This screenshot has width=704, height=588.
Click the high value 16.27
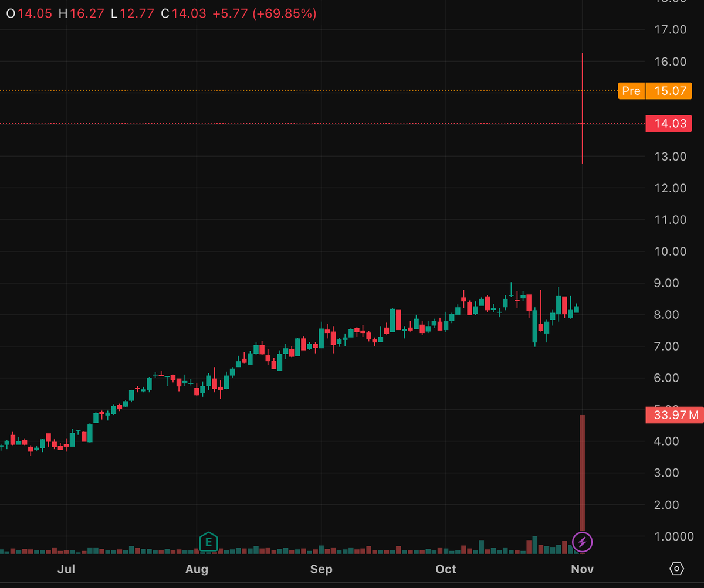click(x=86, y=13)
